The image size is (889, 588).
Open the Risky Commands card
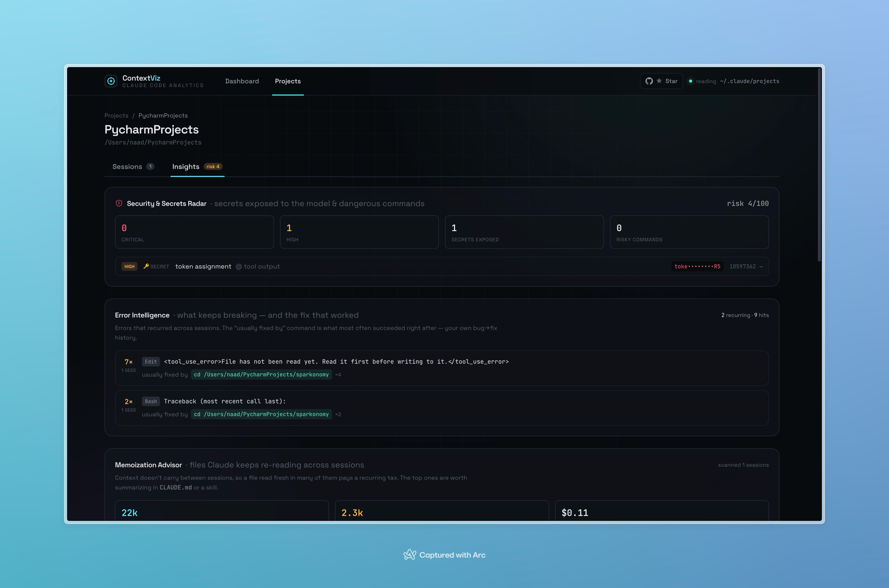[689, 232]
